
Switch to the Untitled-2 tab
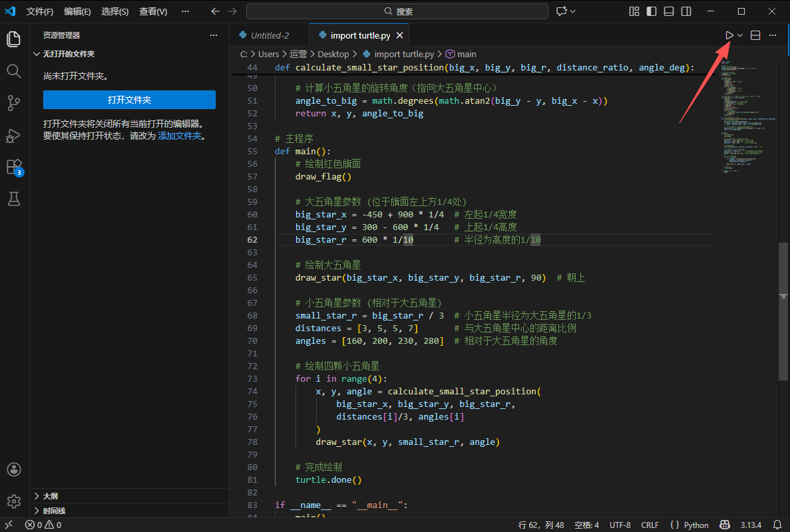point(270,35)
